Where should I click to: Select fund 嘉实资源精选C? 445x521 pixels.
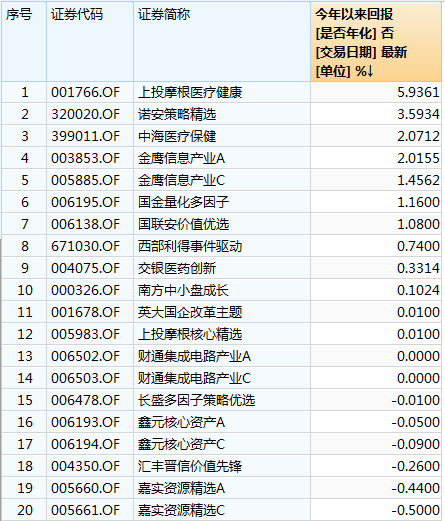(x=181, y=510)
